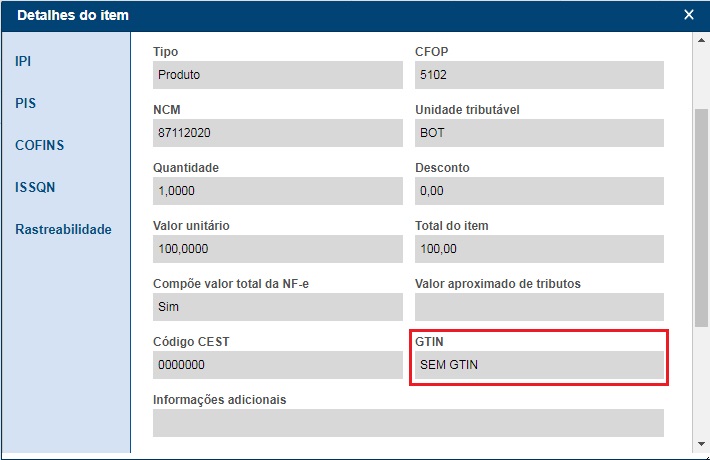This screenshot has height=460, width=710.
Task: Open the IPI tab
Action: pos(23,61)
